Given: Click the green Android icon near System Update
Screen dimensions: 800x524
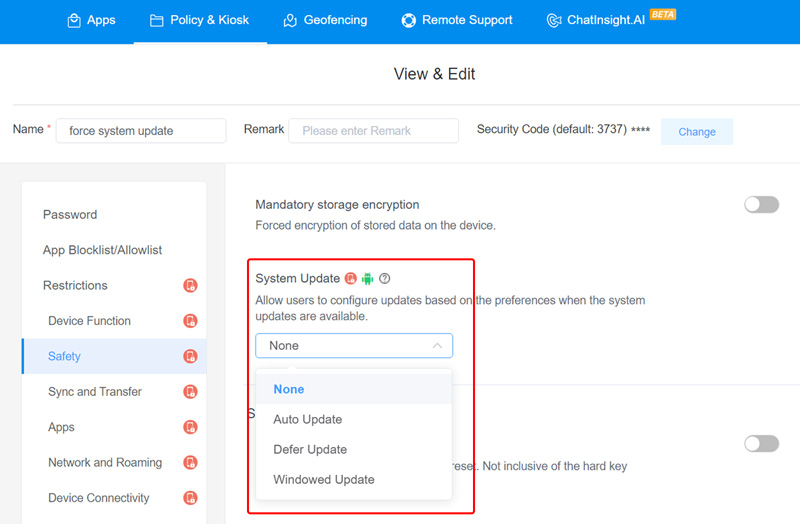Looking at the screenshot, I should point(368,279).
